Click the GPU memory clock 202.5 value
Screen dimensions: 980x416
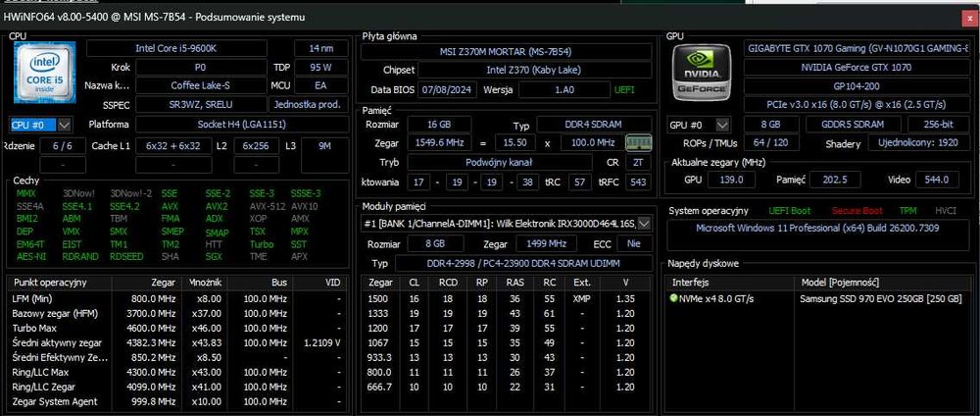(834, 180)
